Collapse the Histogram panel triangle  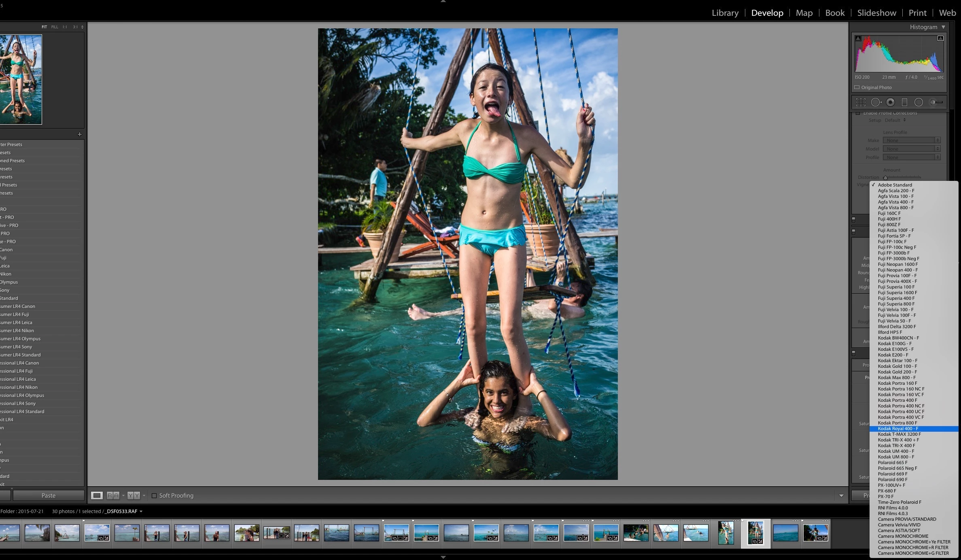click(x=943, y=27)
